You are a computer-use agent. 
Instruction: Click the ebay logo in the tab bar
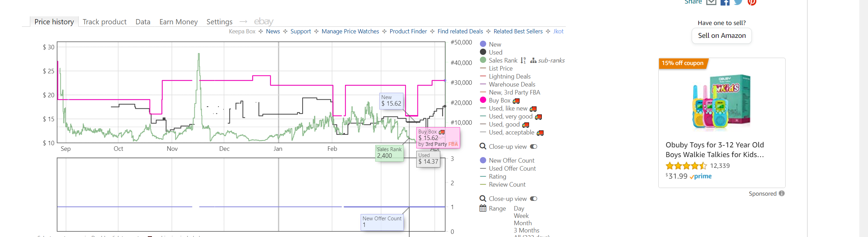264,22
